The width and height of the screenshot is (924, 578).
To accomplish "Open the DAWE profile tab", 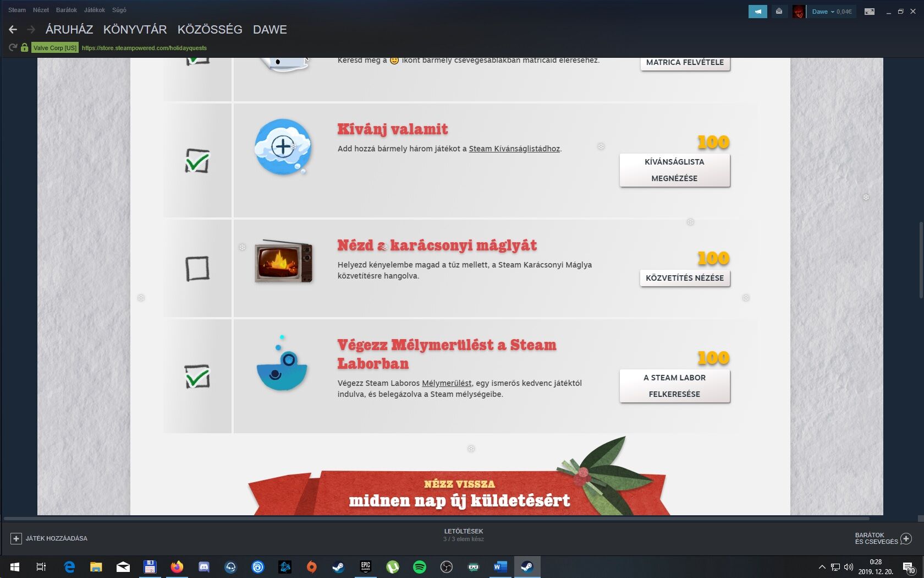I will coord(270,30).
